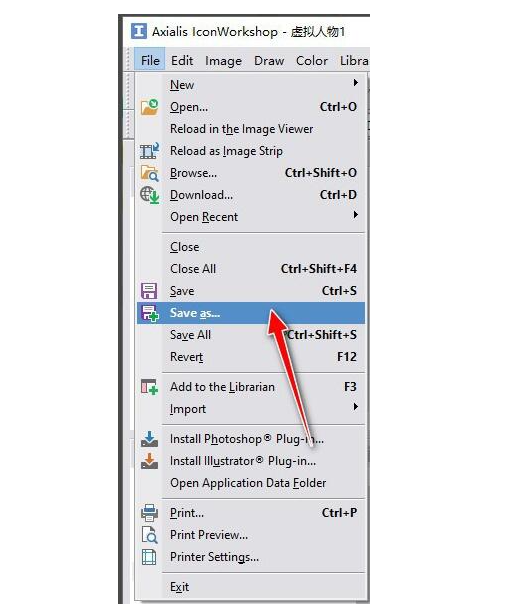Click the Open folder icon

[x=149, y=107]
